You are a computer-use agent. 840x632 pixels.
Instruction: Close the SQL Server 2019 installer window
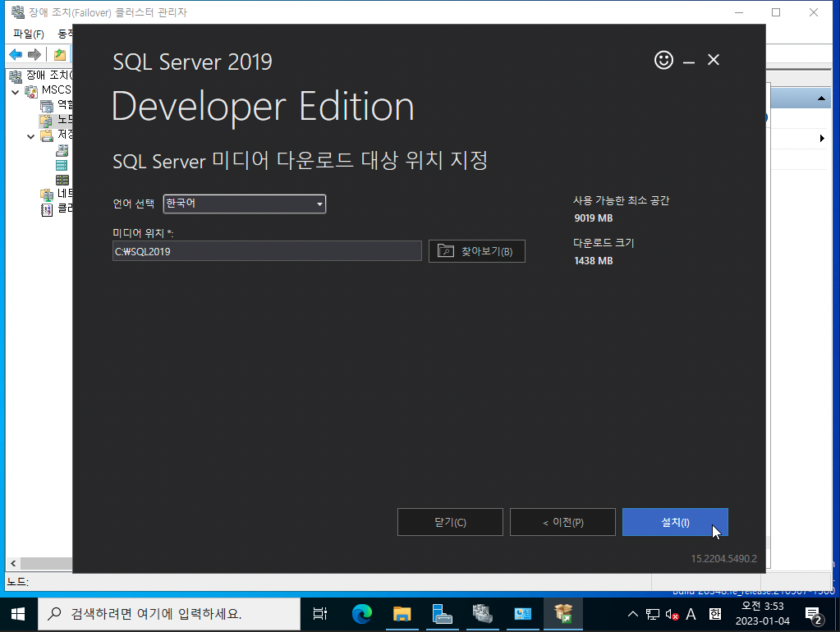[713, 60]
